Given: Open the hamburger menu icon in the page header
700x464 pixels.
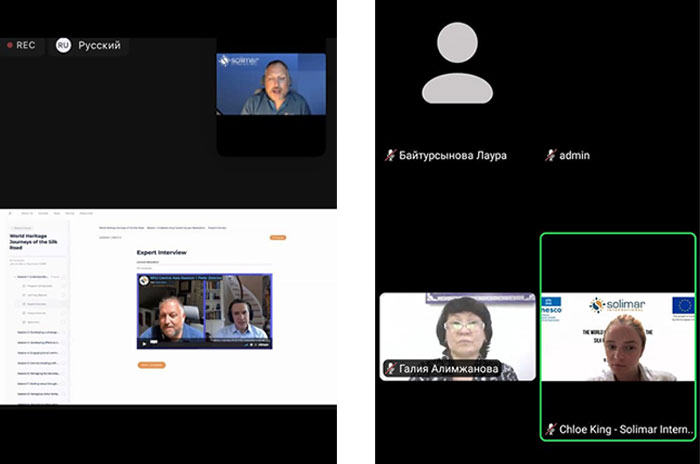Looking at the screenshot, I should click(11, 213).
